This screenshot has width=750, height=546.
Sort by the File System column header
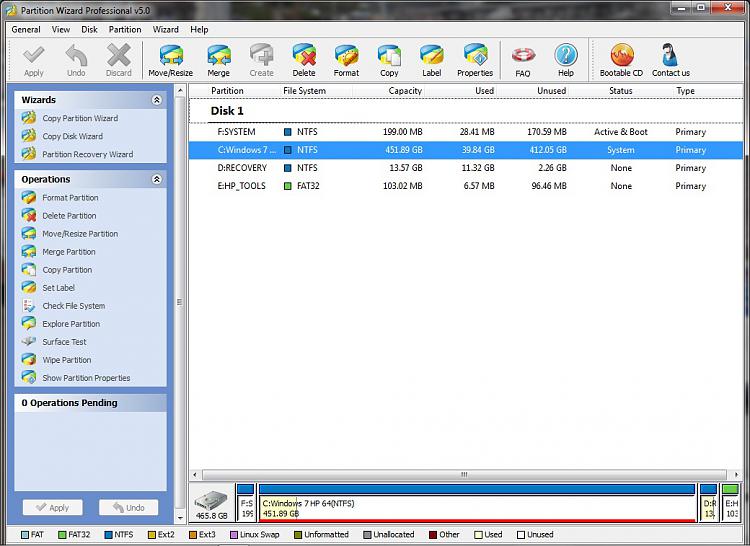304,91
